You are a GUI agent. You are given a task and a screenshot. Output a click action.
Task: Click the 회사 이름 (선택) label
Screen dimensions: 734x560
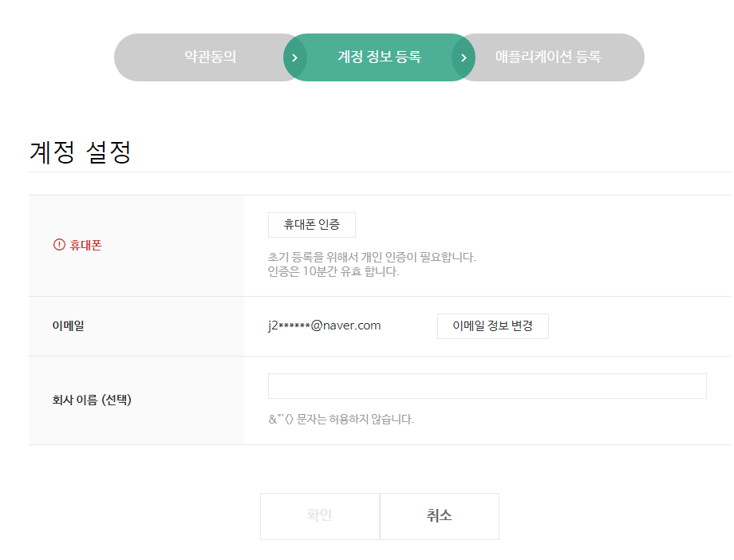click(92, 400)
